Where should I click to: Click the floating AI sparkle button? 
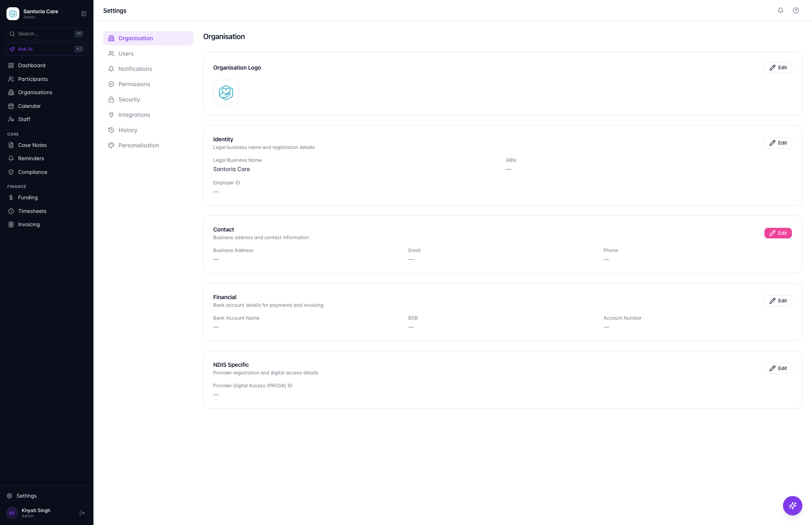tap(792, 505)
